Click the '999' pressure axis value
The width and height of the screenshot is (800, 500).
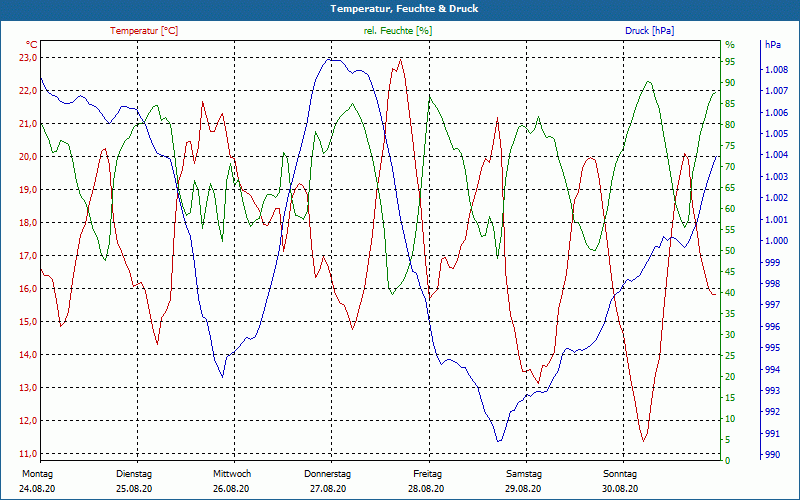[x=773, y=262]
